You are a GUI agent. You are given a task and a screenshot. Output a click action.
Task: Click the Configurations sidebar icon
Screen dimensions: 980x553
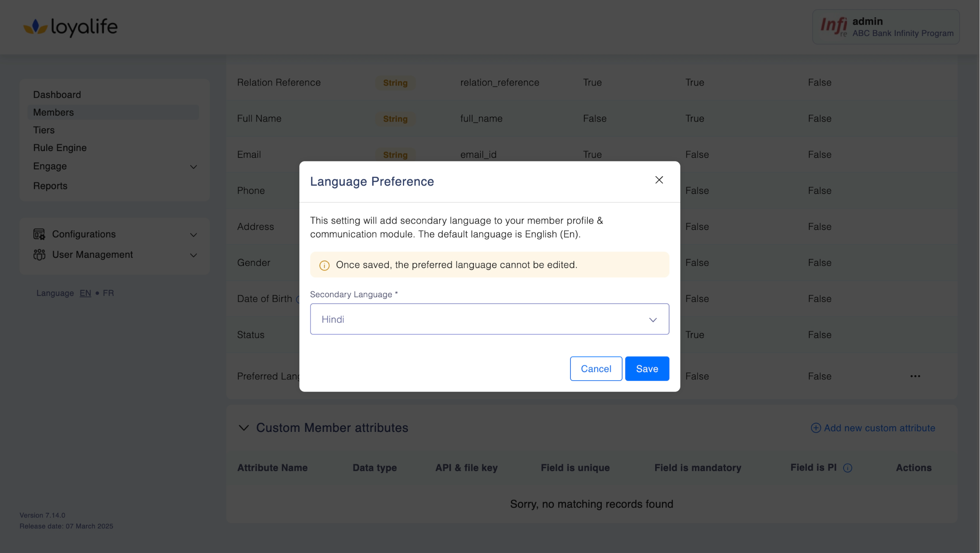coord(39,234)
